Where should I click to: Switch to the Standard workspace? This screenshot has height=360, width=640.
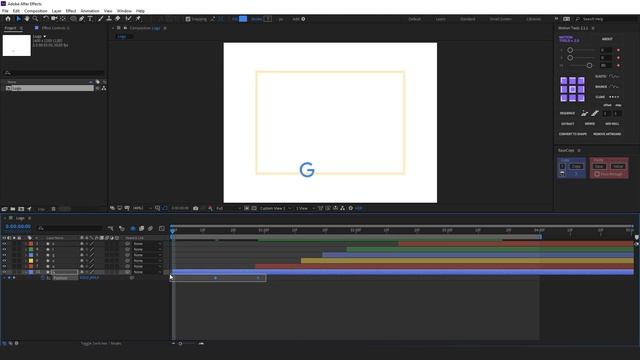[x=467, y=19]
